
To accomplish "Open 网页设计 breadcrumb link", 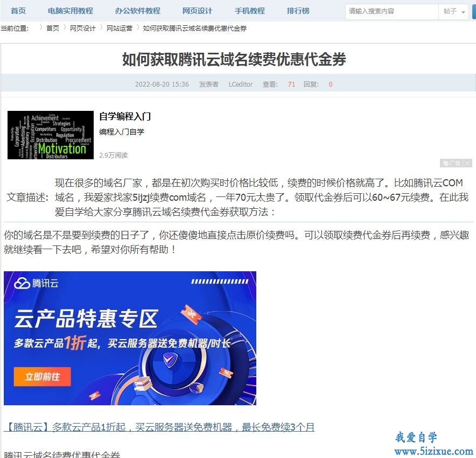I will pos(82,28).
